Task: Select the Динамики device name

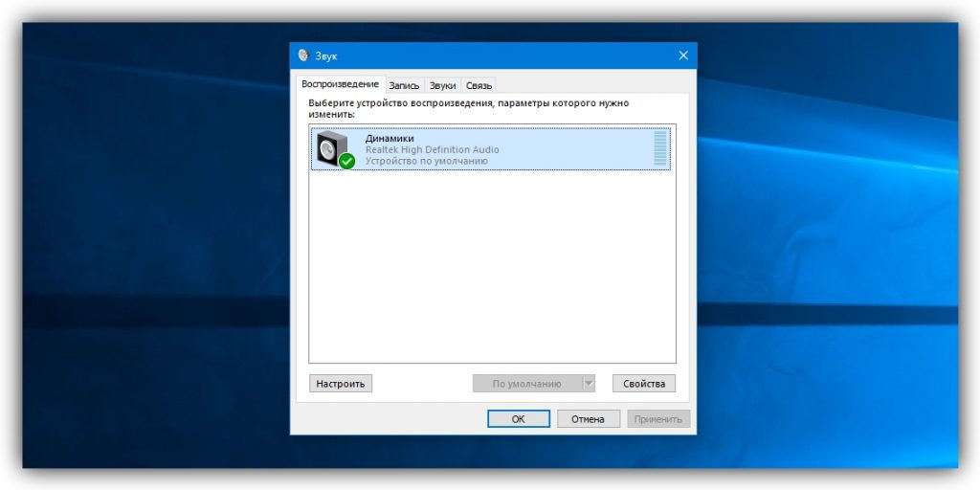Action: point(390,138)
